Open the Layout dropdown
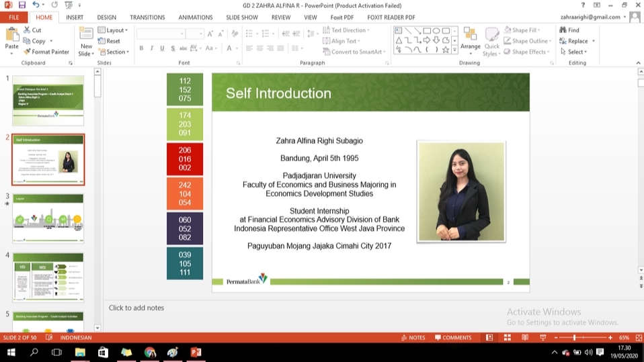Screen dimensions: 644x362 click(113, 30)
